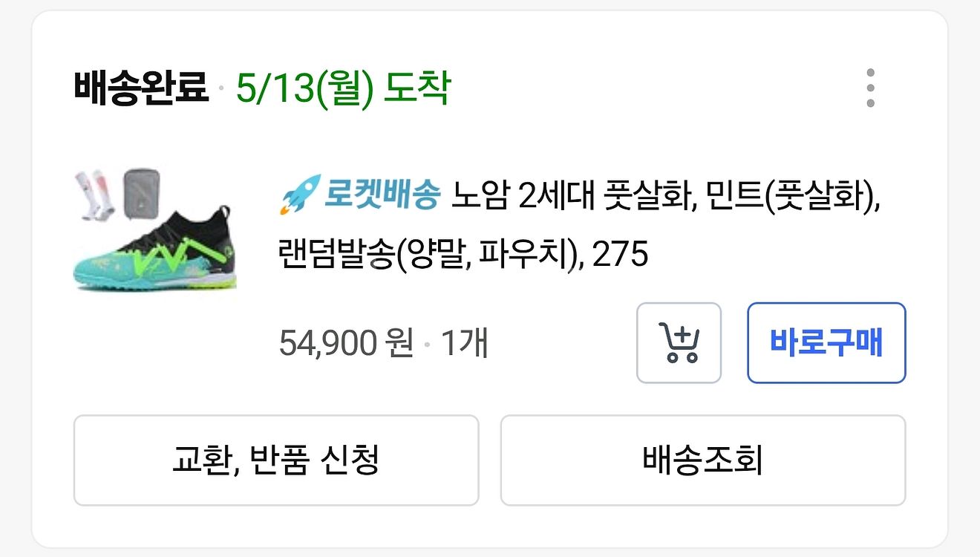Click the dot separator between price and quantity
This screenshot has height=557, width=980.
[x=427, y=346]
